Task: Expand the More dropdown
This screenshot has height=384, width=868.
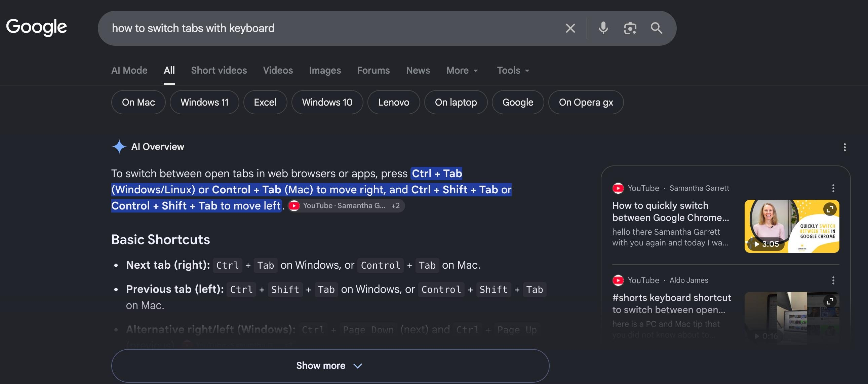Action: click(x=462, y=70)
